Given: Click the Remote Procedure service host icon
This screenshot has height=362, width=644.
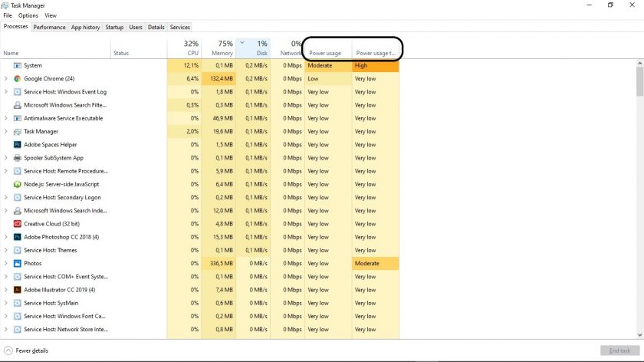Looking at the screenshot, I should click(17, 171).
